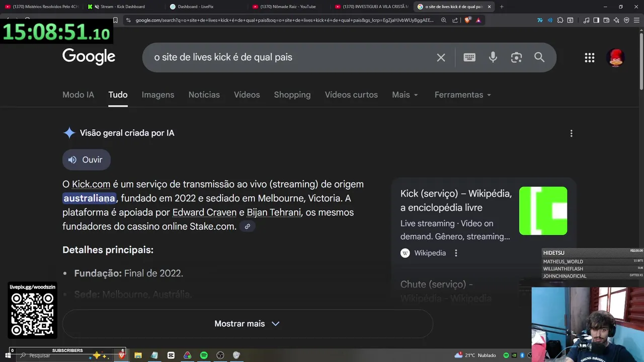Switch to Imagens results tab

point(158,95)
